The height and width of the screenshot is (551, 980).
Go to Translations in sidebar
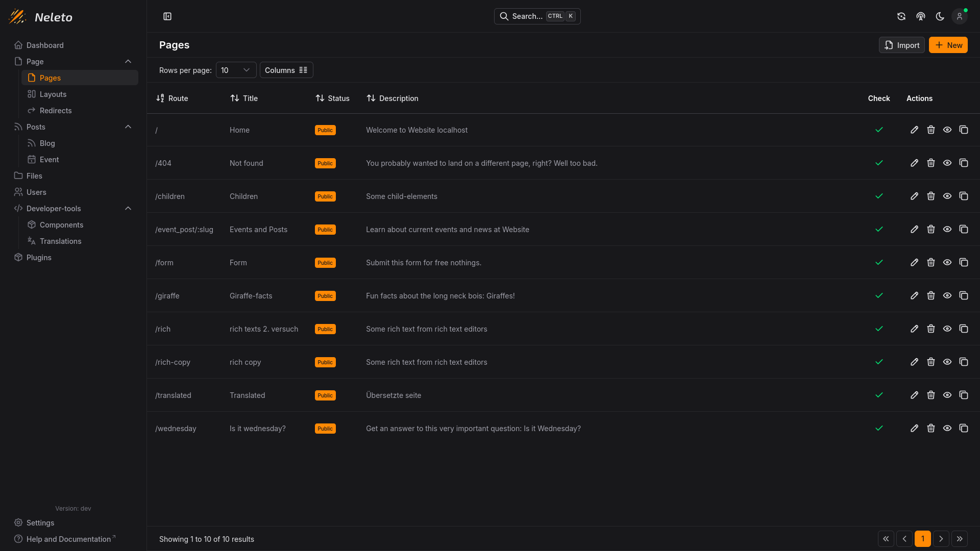[60, 241]
